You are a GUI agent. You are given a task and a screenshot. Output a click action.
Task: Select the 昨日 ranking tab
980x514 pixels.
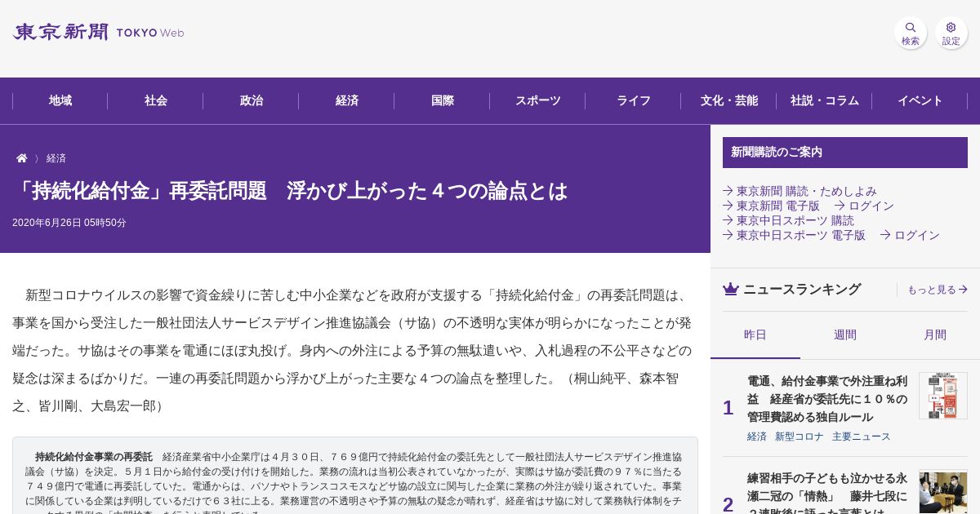pos(755,335)
